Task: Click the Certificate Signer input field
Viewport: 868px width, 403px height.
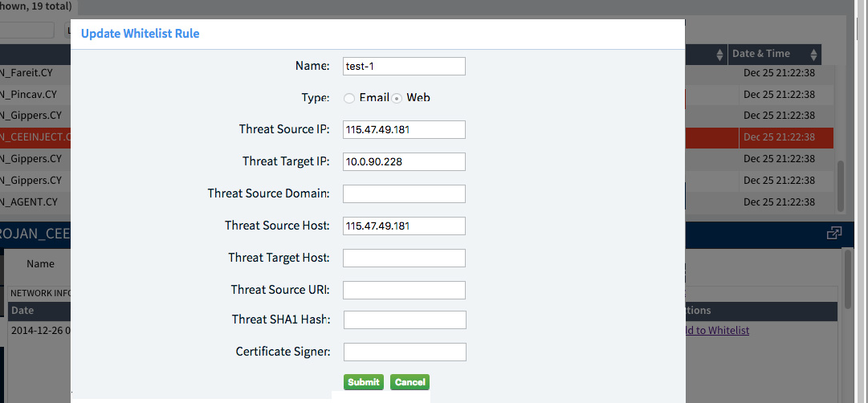Action: coord(405,352)
